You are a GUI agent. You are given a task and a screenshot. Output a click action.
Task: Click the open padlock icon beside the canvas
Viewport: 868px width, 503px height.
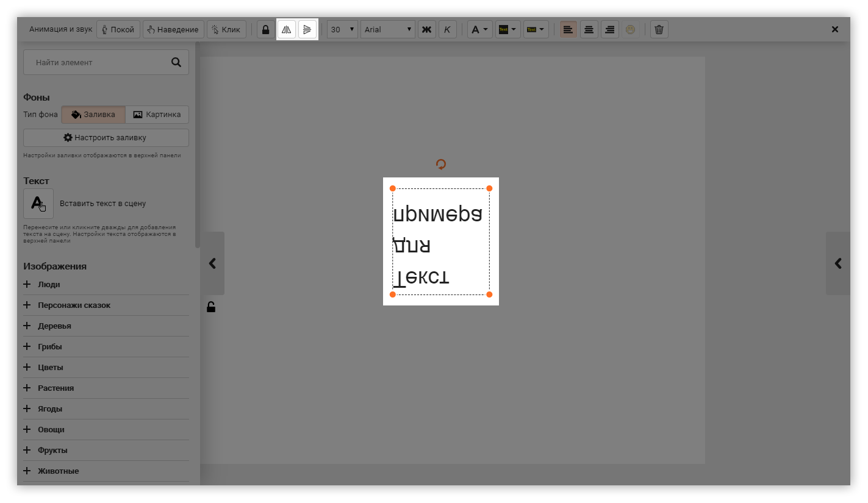tap(211, 307)
